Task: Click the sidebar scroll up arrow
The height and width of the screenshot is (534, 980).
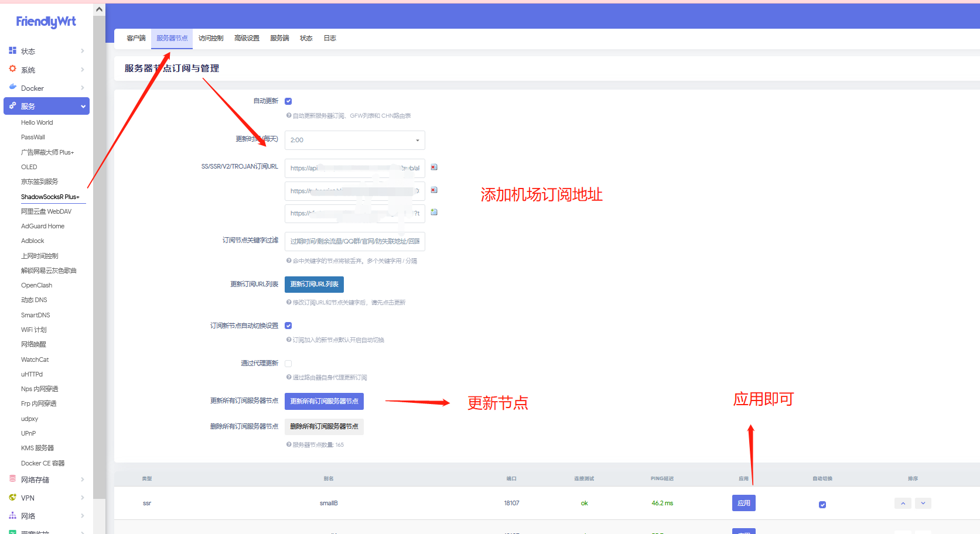Action: click(99, 9)
